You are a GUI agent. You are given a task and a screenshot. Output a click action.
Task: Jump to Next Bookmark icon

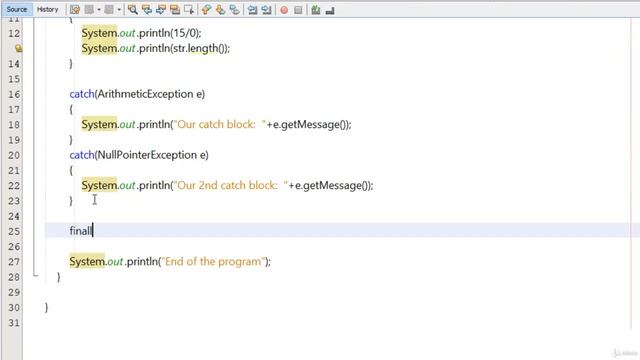[220, 10]
